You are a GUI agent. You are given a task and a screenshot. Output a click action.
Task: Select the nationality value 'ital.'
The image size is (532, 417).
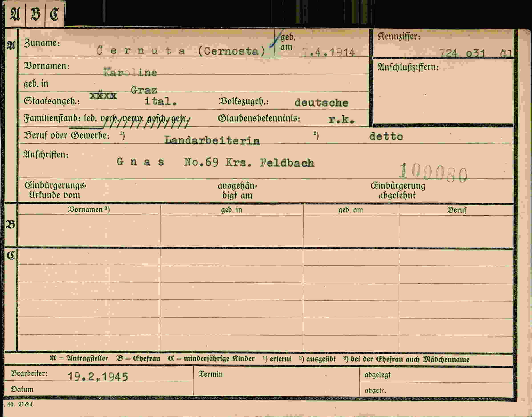click(x=161, y=101)
